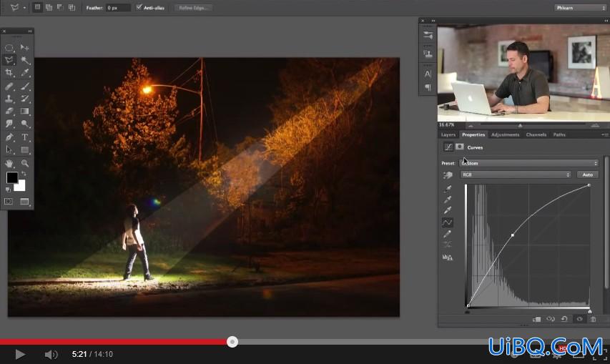This screenshot has height=364, width=610.
Task: Select the Healing Brush tool
Action: (x=9, y=87)
